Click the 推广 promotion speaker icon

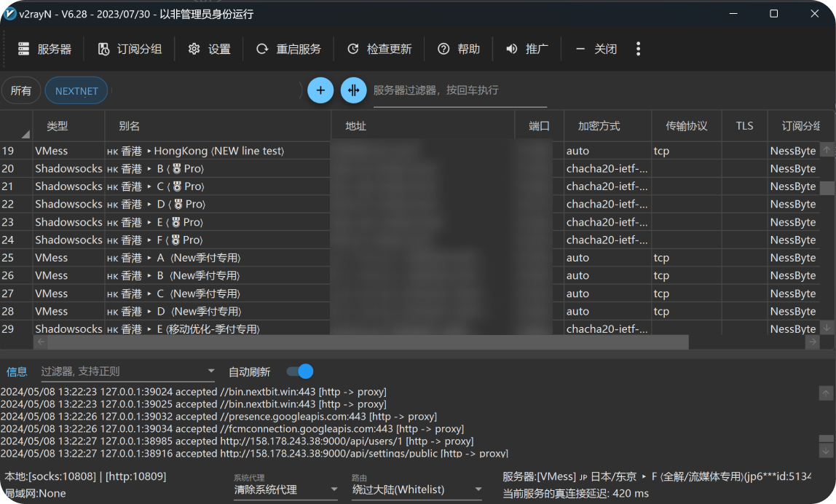pyautogui.click(x=512, y=49)
